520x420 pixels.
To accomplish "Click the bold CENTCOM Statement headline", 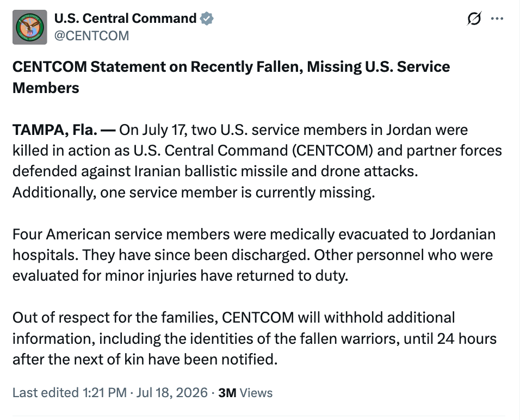I will [x=231, y=77].
